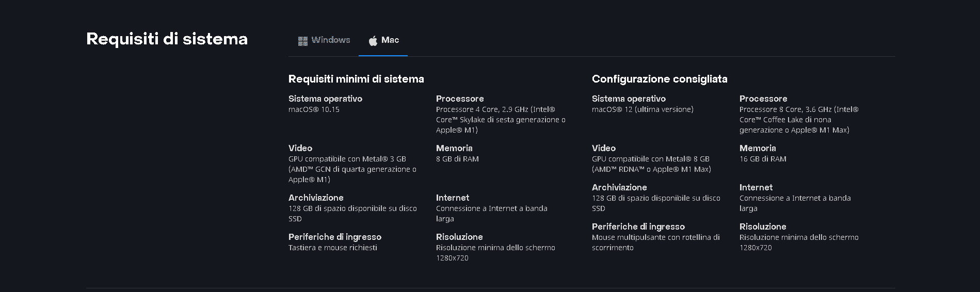Click the macOS 12 ultima versione text
Viewport: 980px width, 292px height.
coord(642,109)
